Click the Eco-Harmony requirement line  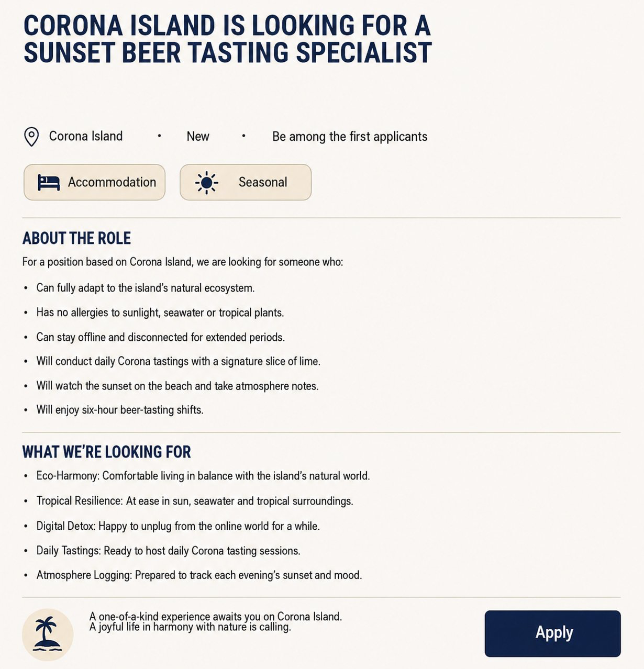pyautogui.click(x=203, y=476)
